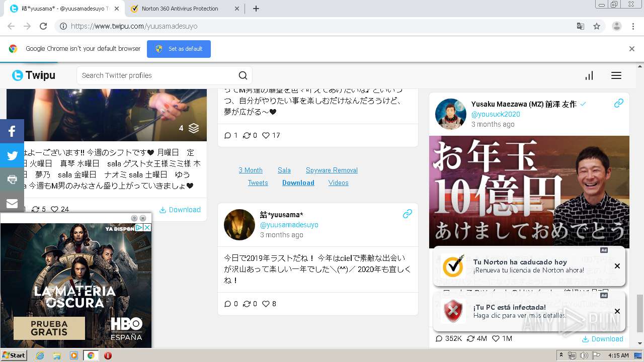Viewport: 644px width, 362px height.
Task: Download the weekly shift tweet
Action: pos(180,210)
